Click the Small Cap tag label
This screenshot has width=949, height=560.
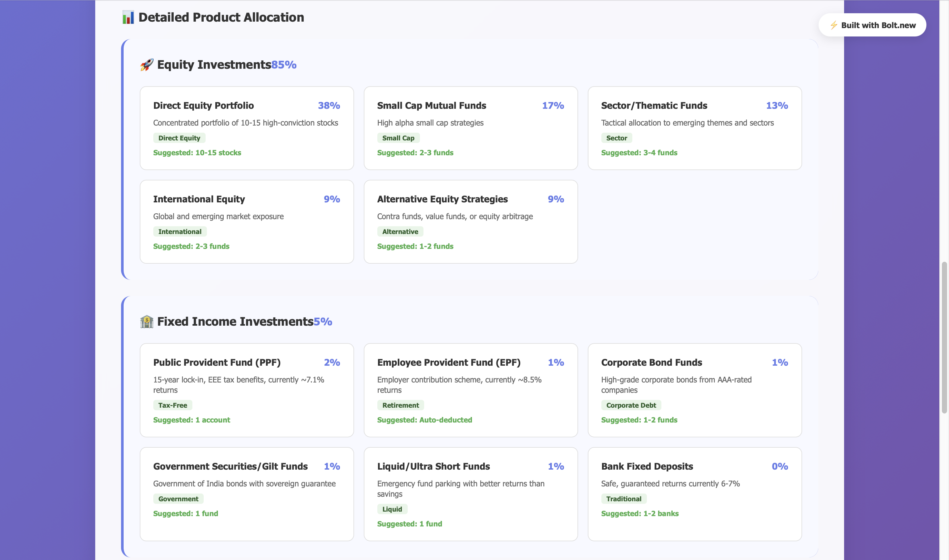pyautogui.click(x=398, y=138)
